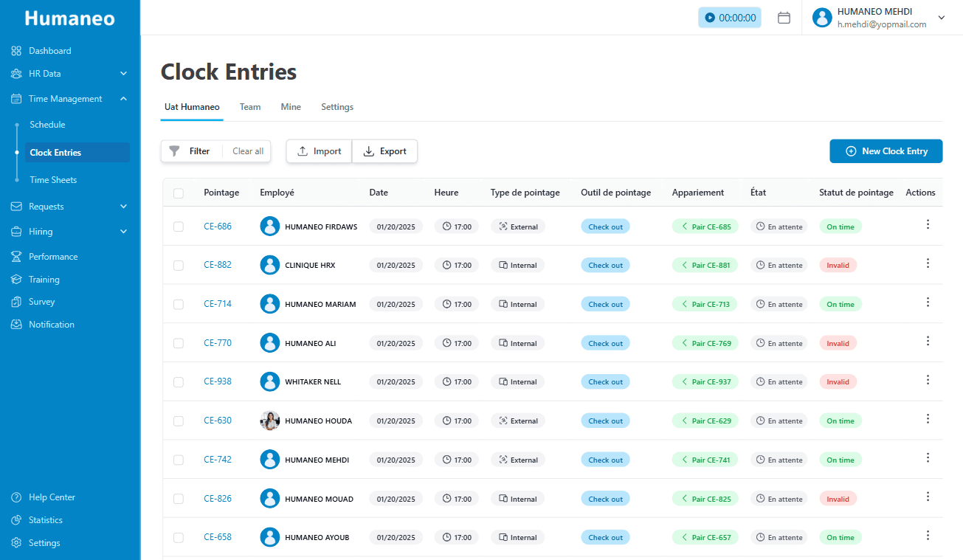Switch to the Team tab

tap(250, 107)
